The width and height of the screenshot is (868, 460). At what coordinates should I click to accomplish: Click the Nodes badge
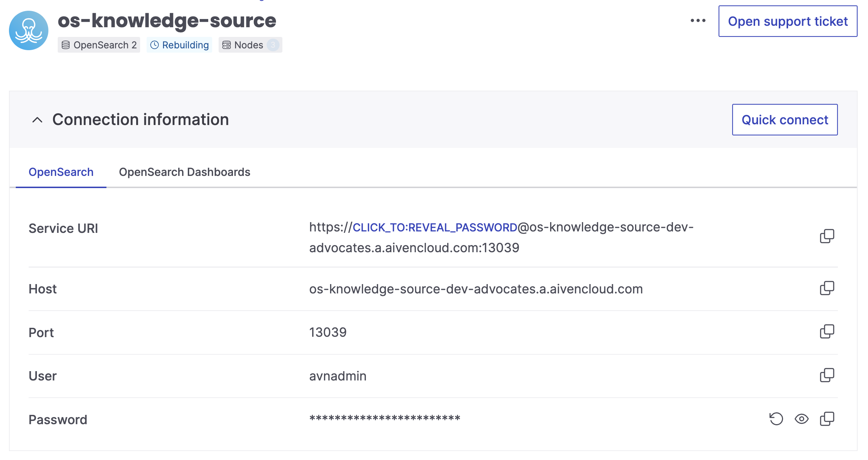point(250,45)
